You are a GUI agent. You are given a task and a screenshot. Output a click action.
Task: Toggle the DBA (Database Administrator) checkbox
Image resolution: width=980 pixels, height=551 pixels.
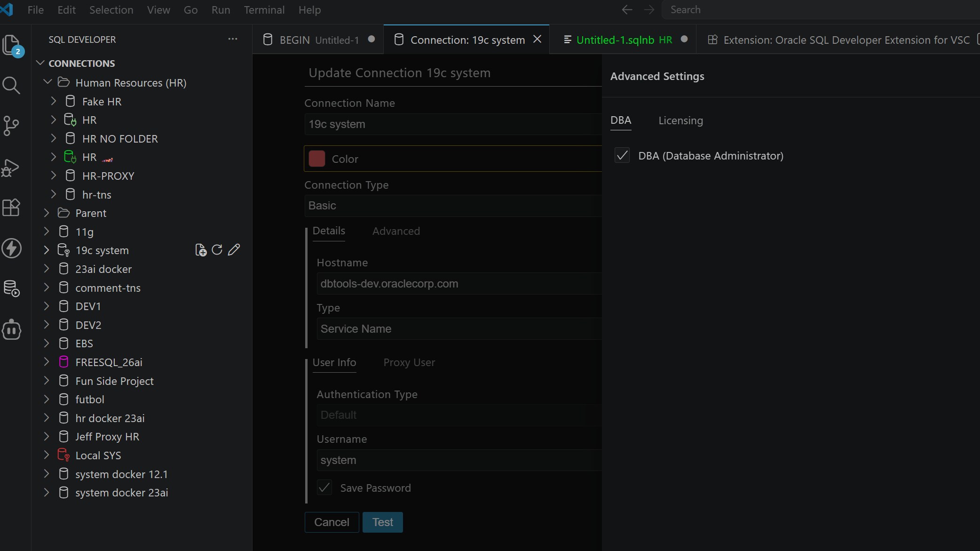[622, 155]
